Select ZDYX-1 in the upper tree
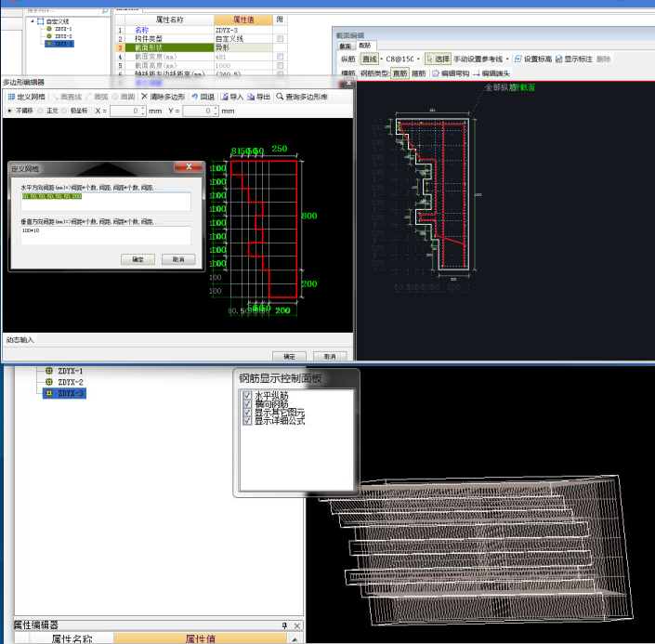 click(x=63, y=29)
